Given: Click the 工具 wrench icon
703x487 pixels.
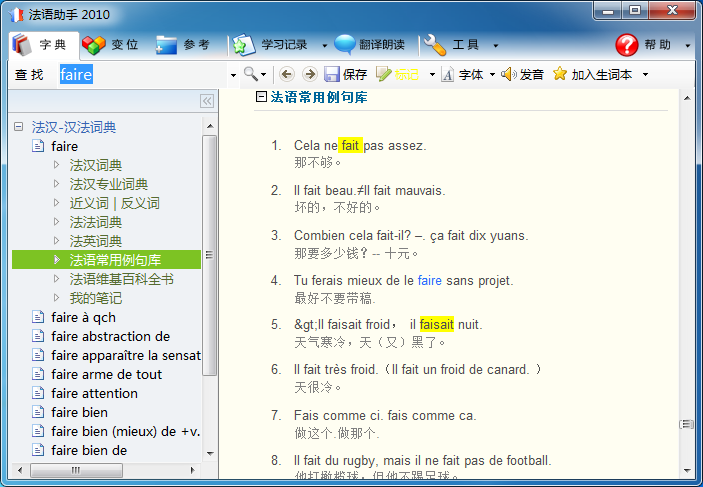Looking at the screenshot, I should click(434, 45).
